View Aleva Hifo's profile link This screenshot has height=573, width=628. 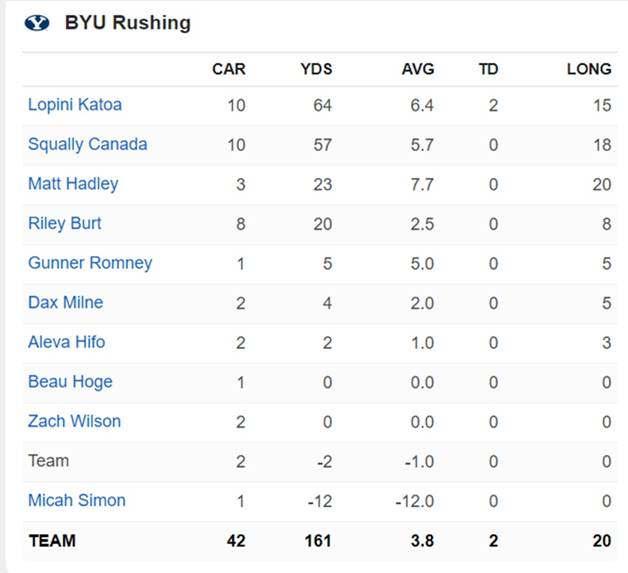[66, 342]
